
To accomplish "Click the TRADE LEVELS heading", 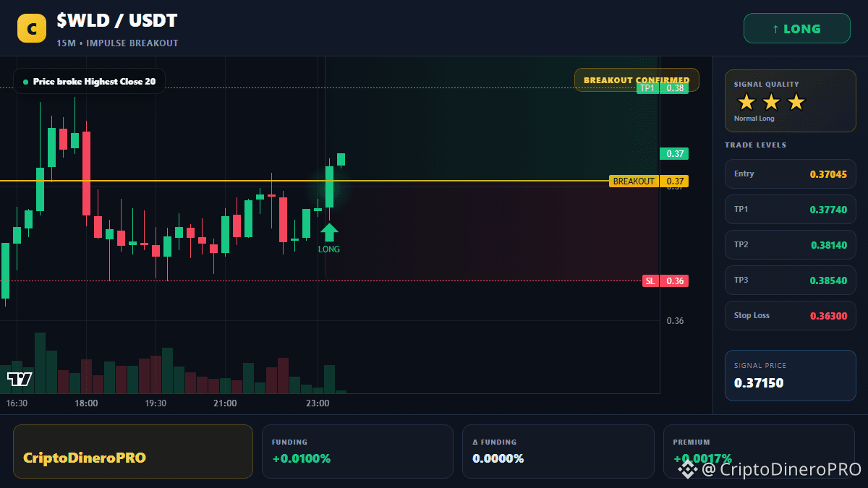I will click(x=755, y=145).
